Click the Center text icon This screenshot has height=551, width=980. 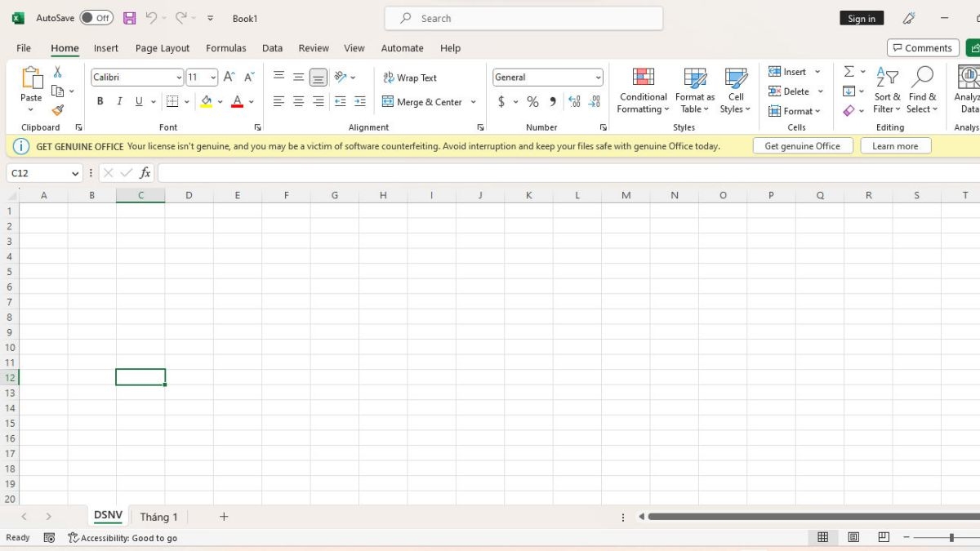pos(298,102)
